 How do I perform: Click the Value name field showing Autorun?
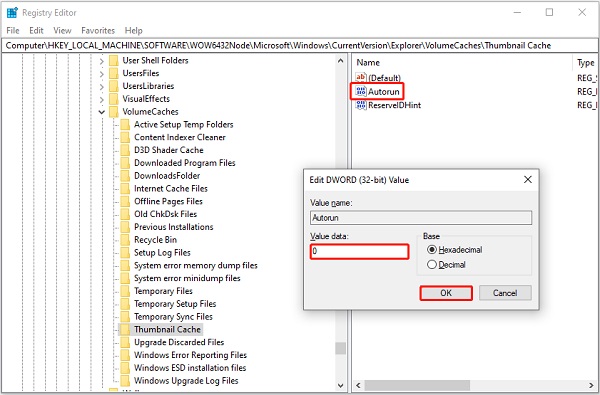[x=421, y=218]
